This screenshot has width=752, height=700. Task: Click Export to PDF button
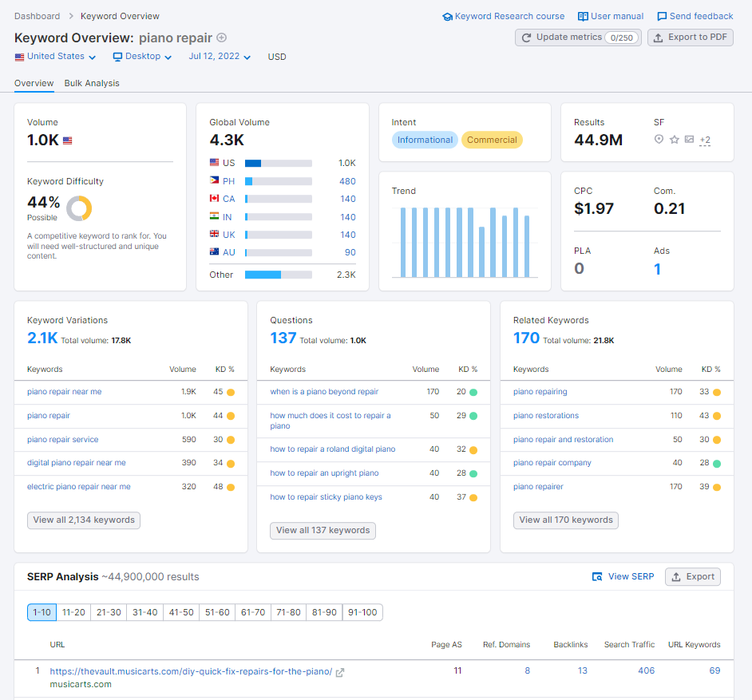[691, 38]
